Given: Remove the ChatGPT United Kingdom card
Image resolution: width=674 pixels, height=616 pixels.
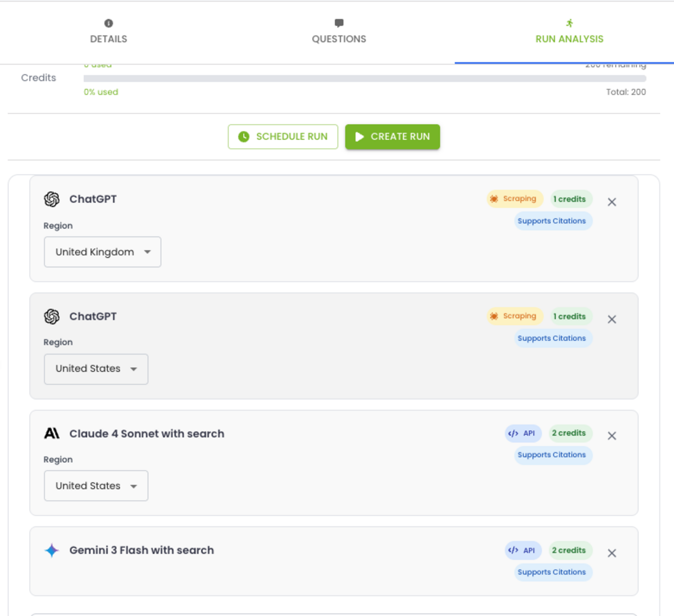Looking at the screenshot, I should point(612,202).
